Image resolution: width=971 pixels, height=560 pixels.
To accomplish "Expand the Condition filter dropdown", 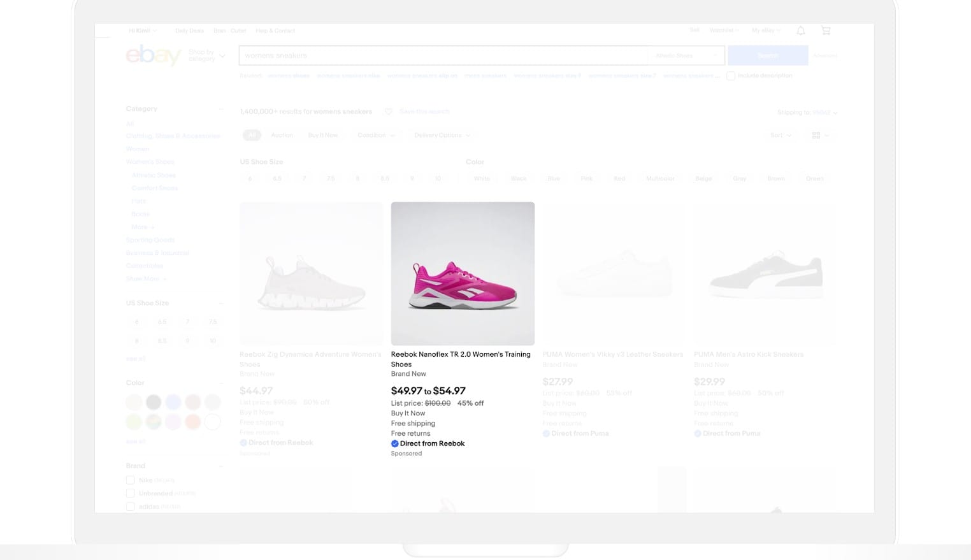I will pyautogui.click(x=376, y=135).
